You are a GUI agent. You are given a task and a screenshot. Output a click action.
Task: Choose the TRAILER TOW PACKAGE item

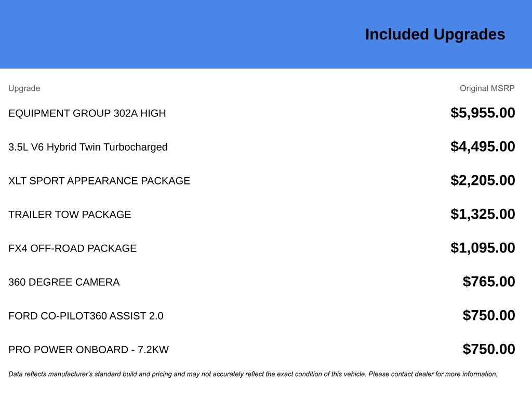(70, 215)
